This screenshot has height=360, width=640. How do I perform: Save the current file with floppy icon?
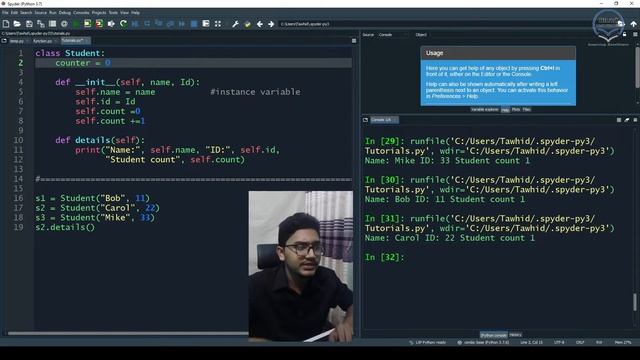tap(29, 24)
